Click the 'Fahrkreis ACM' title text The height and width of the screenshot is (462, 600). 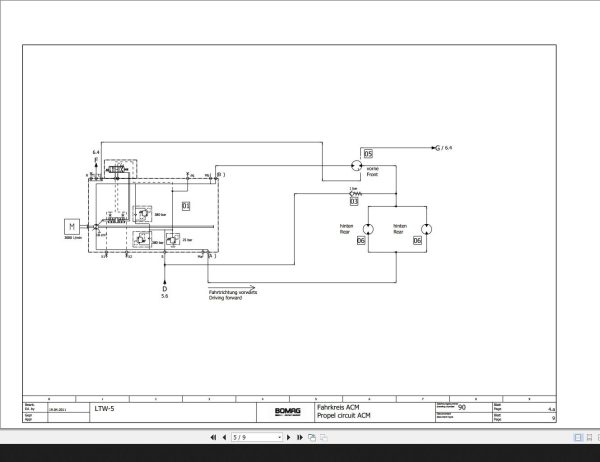338,407
